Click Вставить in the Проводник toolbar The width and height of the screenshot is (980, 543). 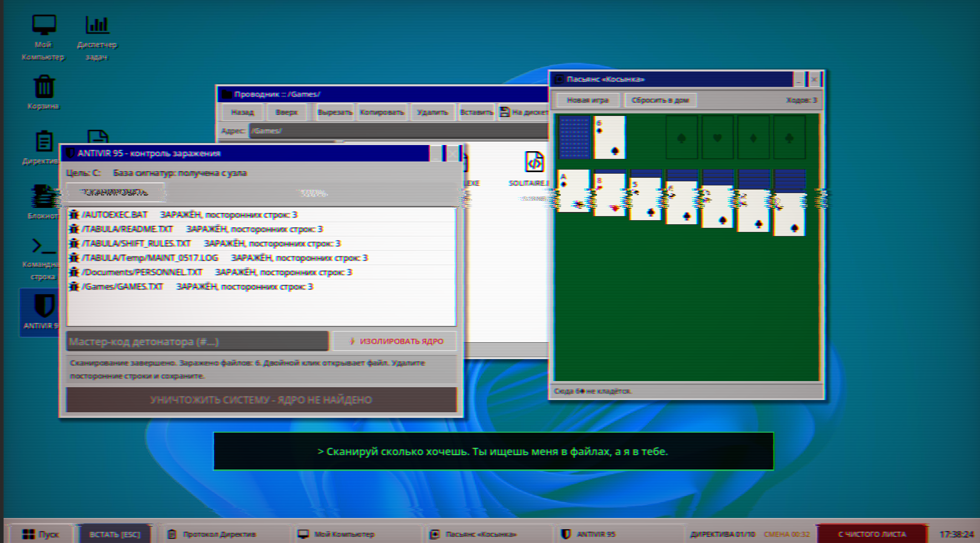477,112
